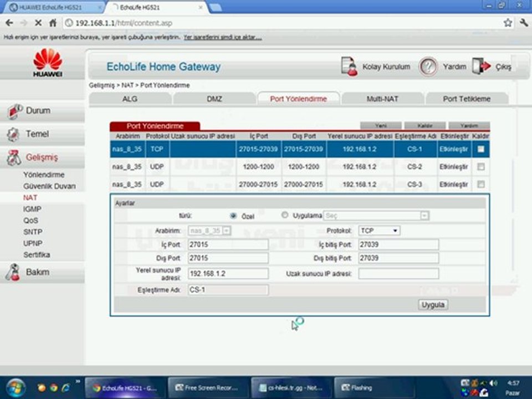Click Etkinleştir in CS-2 row
Viewport: 532px width, 399px height.
454,167
